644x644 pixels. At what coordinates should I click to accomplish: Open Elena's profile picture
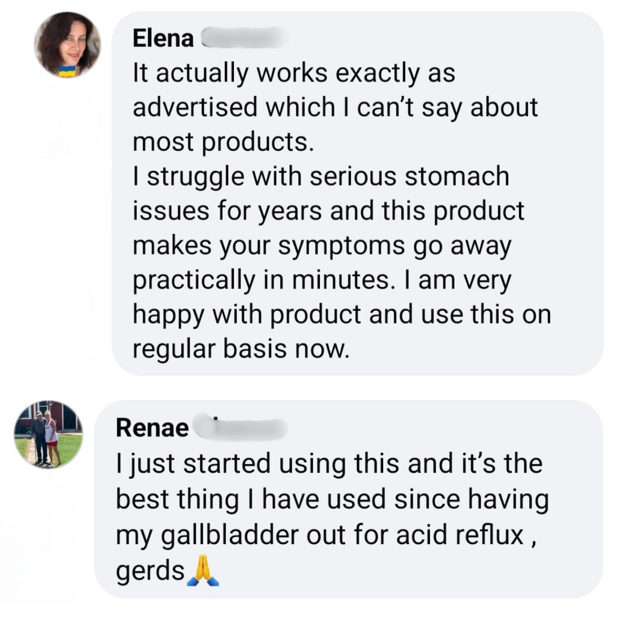pos(67,45)
